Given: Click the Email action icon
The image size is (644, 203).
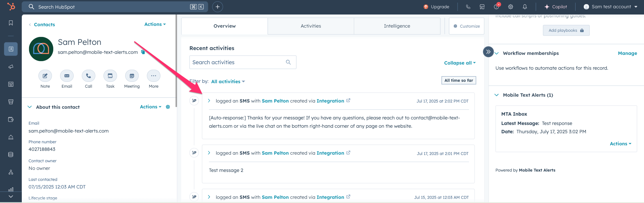Looking at the screenshot, I should pyautogui.click(x=67, y=76).
